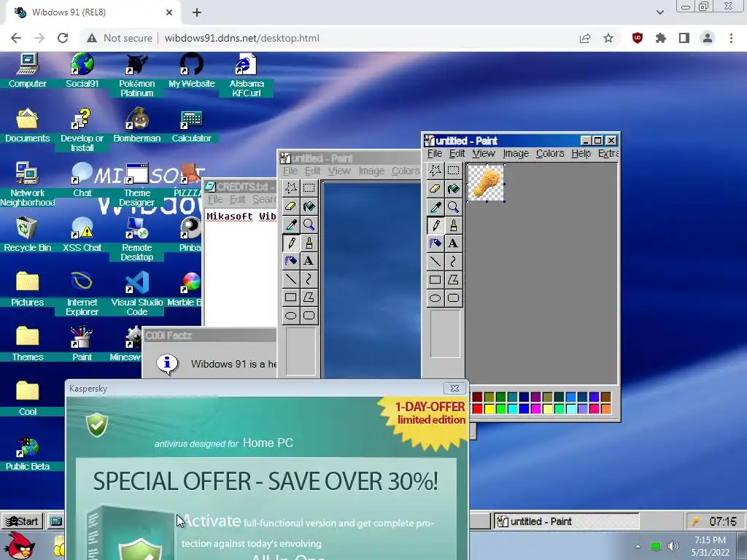Close the Kaspersky popup window

pos(454,388)
